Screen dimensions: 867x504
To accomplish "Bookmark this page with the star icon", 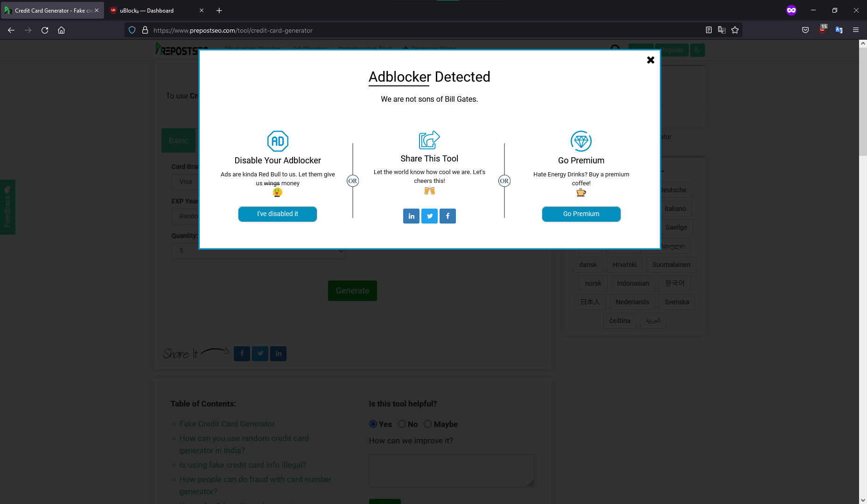I will (735, 30).
